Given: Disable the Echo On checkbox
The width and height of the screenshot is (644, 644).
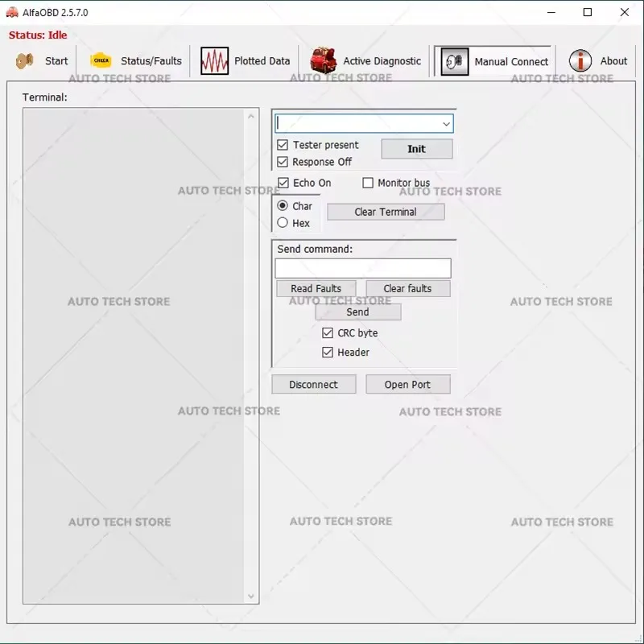Looking at the screenshot, I should [x=283, y=183].
